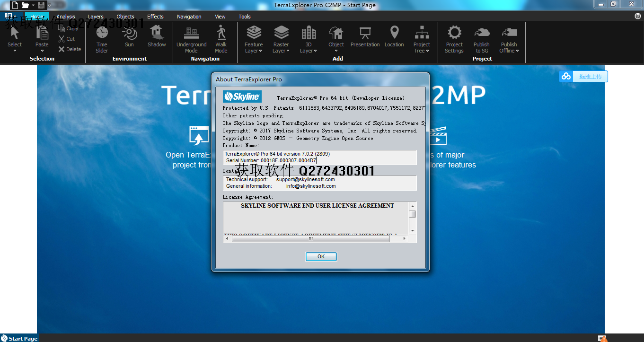Viewport: 644px width, 342px height.
Task: Click the license horizontal scrollbar thumb
Action: [311, 238]
